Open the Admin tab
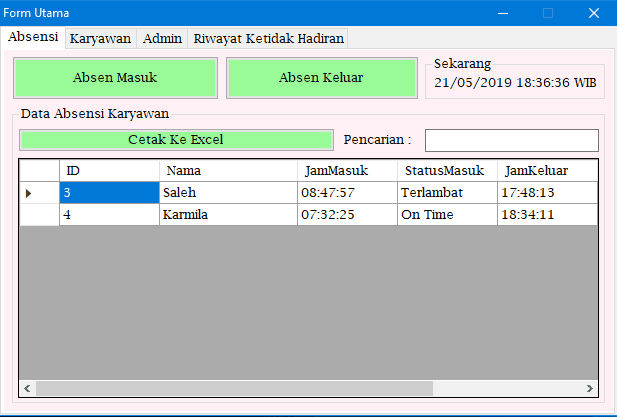This screenshot has width=617, height=417. 162,38
